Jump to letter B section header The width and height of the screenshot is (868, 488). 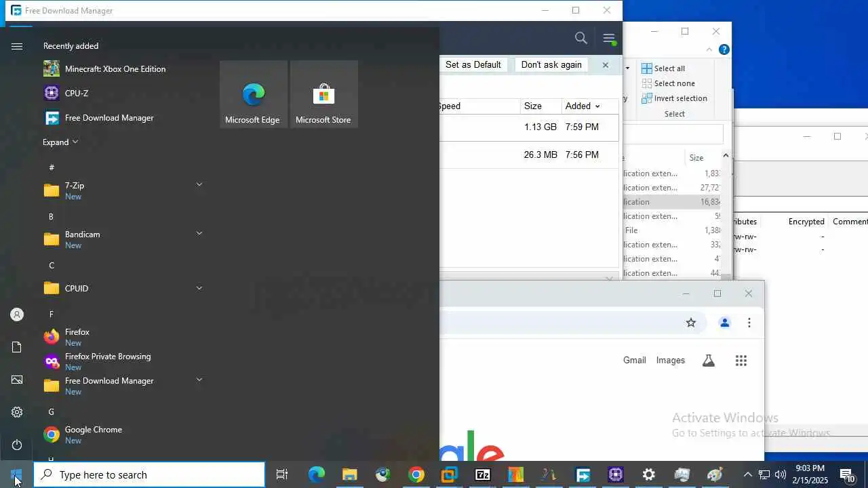tap(51, 217)
